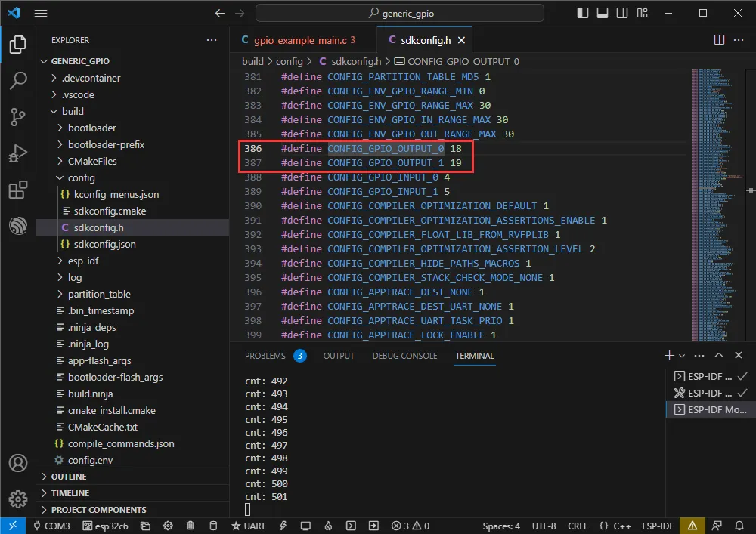Screen dimensions: 756x534
Task: Open the terminal launch profile dropdown arrow
Action: pos(680,355)
